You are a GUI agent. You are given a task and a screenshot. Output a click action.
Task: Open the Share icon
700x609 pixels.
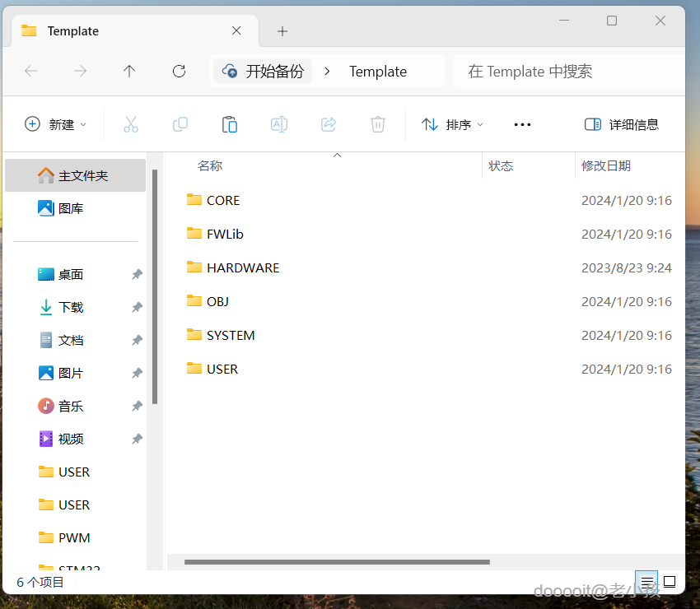328,123
